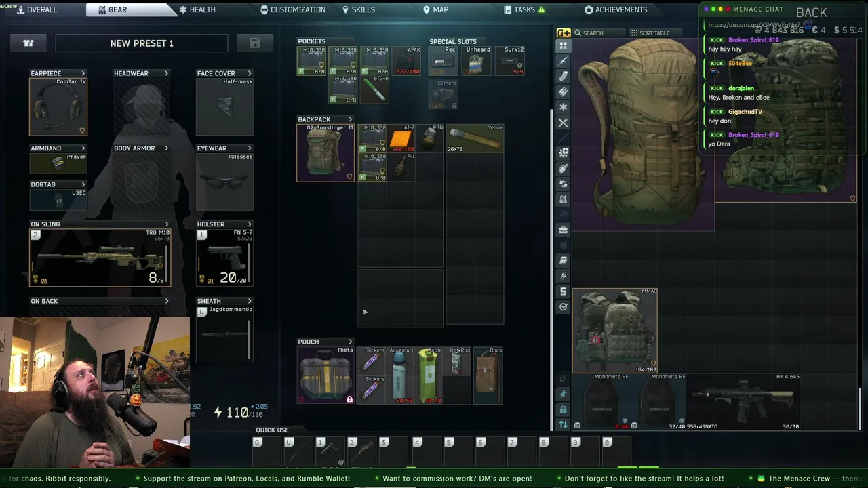The height and width of the screenshot is (488, 868).
Task: Filter stash by medical asterisk icon
Action: tap(563, 107)
